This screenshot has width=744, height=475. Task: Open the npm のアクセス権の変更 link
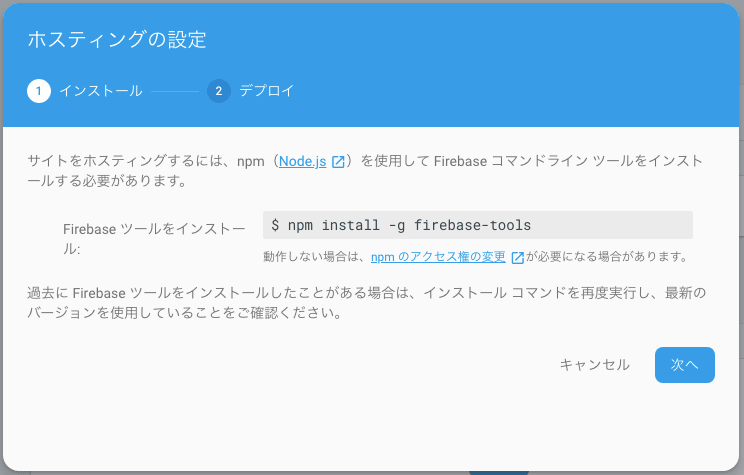pyautogui.click(x=438, y=257)
